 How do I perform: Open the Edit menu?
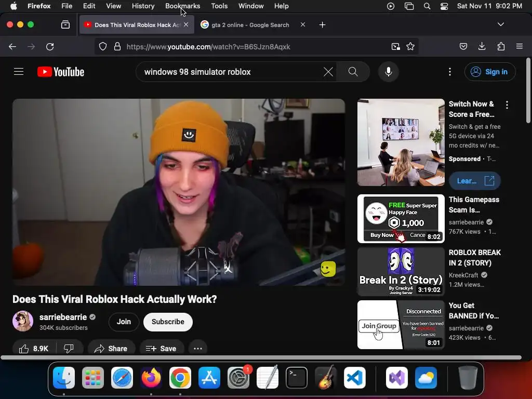coord(89,6)
